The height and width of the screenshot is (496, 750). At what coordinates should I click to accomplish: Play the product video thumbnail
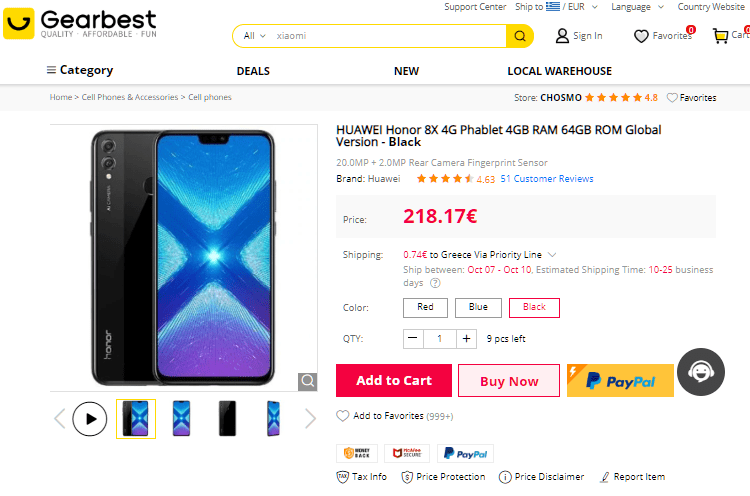tap(90, 418)
